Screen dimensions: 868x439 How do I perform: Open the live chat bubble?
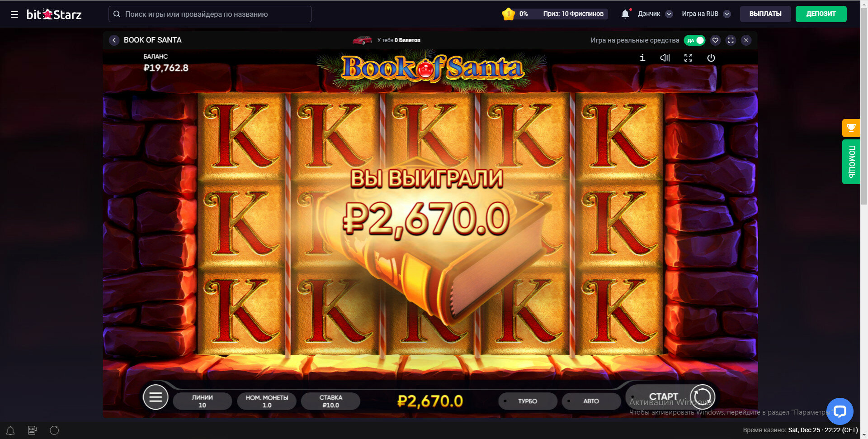coord(840,411)
